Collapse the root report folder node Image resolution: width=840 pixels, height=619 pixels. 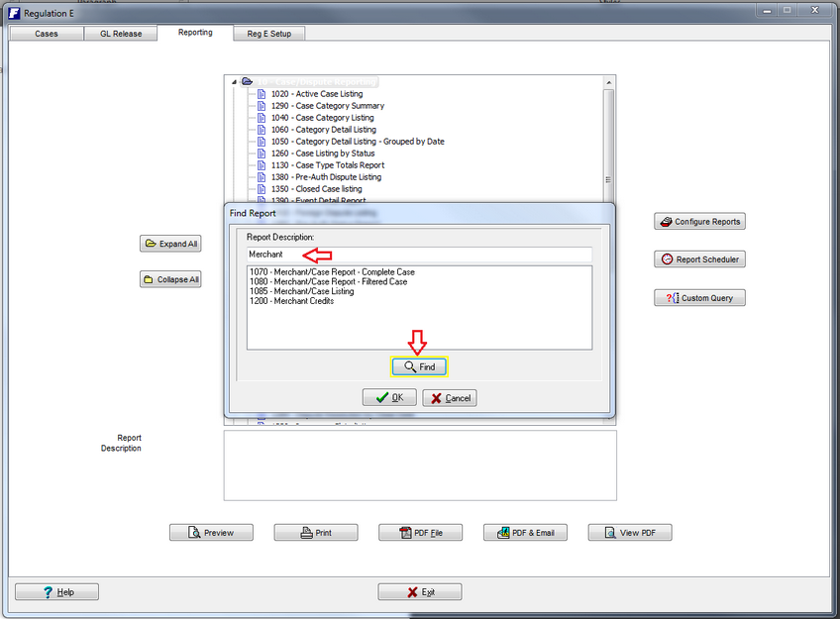tap(233, 82)
